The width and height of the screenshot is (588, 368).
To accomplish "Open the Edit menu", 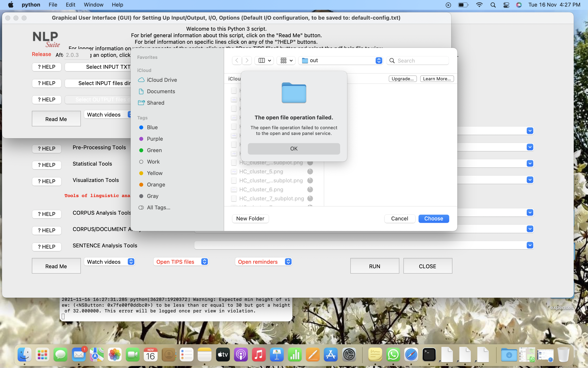I will [70, 5].
